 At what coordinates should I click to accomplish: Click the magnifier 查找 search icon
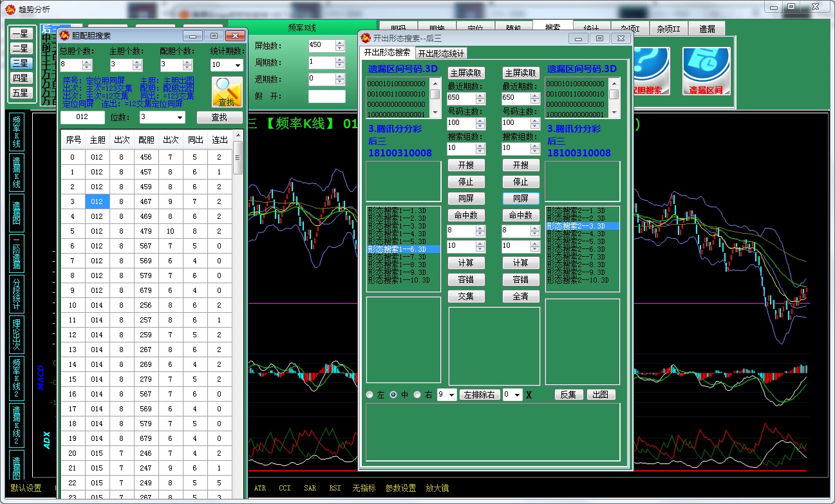pyautogui.click(x=227, y=92)
